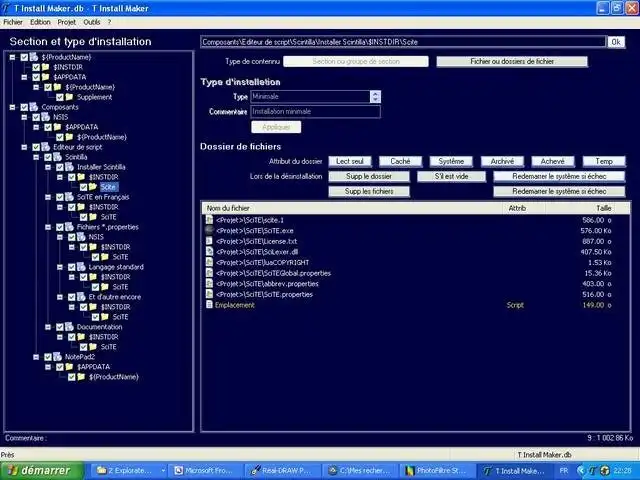Sort by the Taille column header

pyautogui.click(x=587, y=208)
